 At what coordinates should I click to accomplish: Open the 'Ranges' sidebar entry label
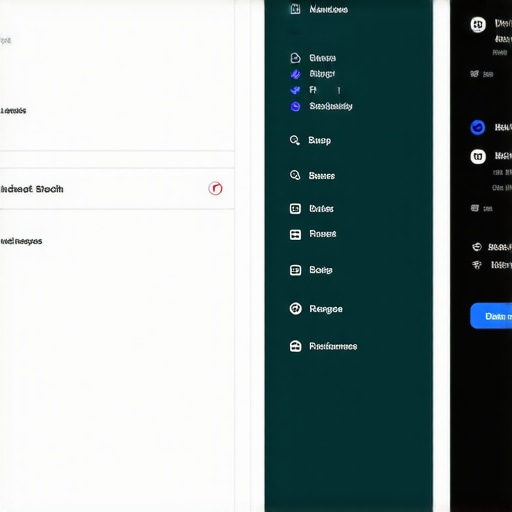coord(326,309)
